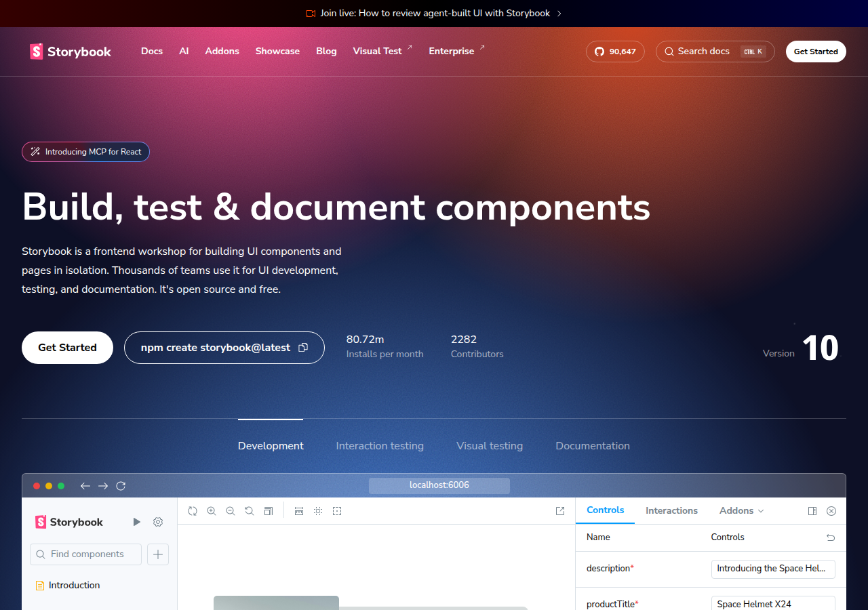Click the productTitle control text field
Screen dimensions: 868x610
[773, 604]
